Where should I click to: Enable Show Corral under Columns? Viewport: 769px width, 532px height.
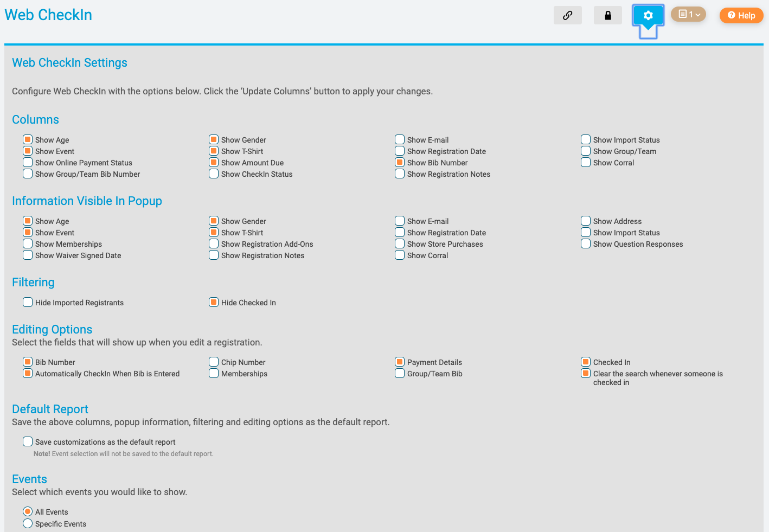point(586,162)
